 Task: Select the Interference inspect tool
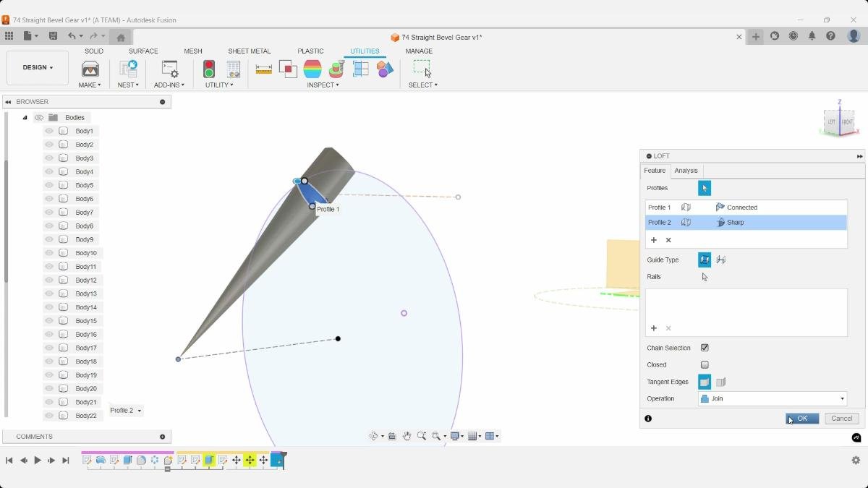point(288,69)
